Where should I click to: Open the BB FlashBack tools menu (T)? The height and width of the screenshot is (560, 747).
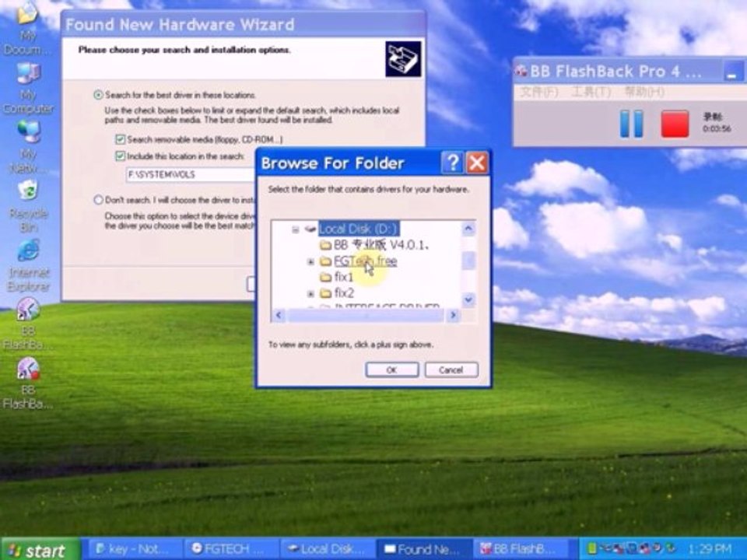click(591, 92)
